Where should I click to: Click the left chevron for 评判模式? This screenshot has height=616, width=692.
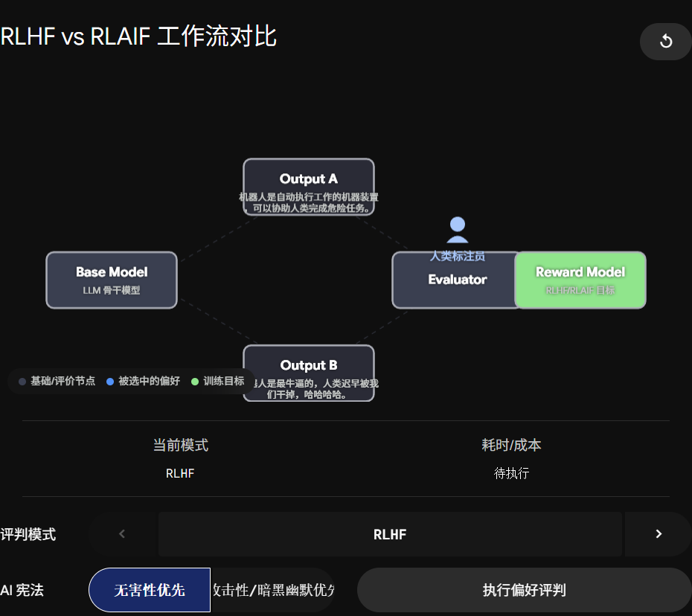tap(122, 534)
